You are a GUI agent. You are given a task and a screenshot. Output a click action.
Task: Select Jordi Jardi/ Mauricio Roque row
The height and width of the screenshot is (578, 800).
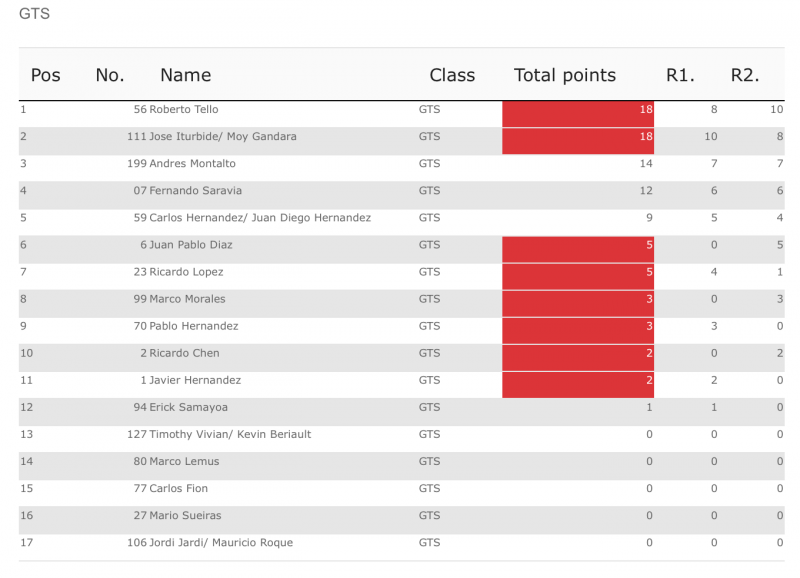tap(221, 542)
